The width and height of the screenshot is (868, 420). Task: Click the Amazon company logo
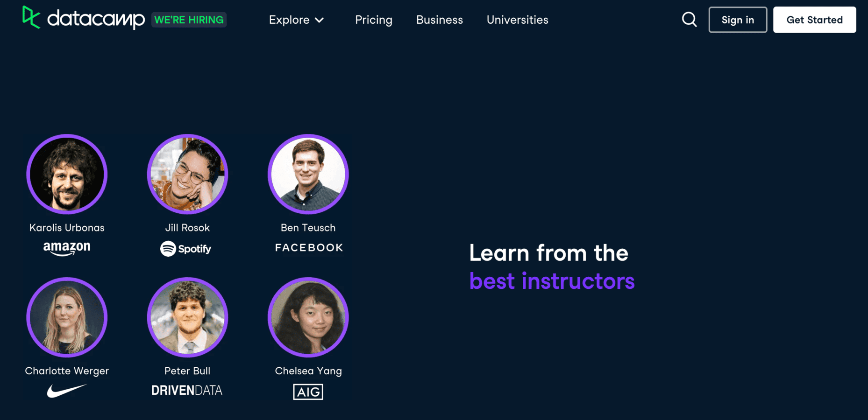pos(66,248)
